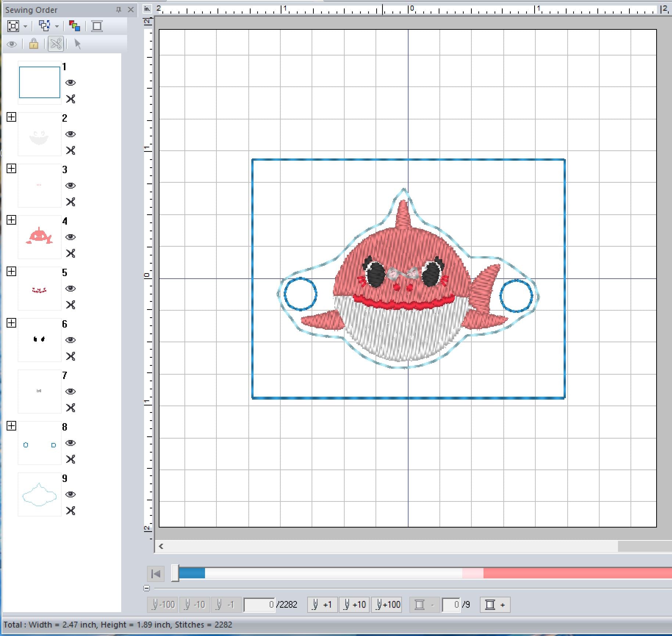Click the thread spool frame icon in Sewing Order toolbar

coord(97,26)
